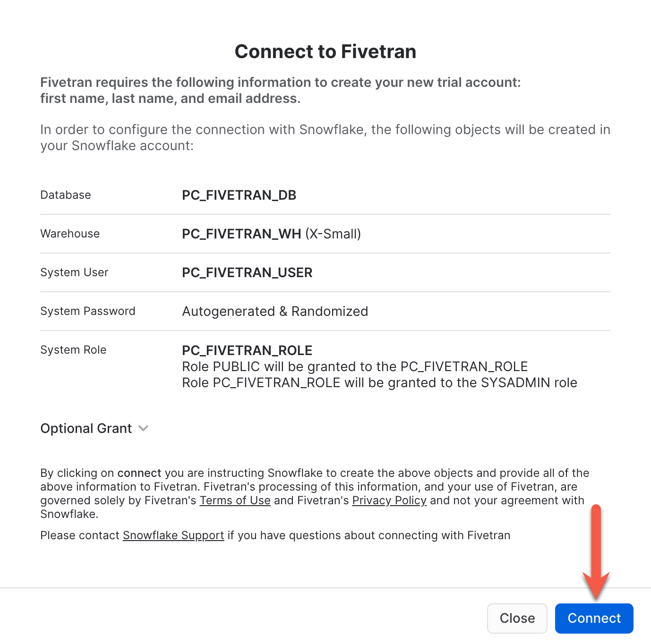Collapse the Optional Grant chevron
The height and width of the screenshot is (644, 651).
(x=143, y=429)
